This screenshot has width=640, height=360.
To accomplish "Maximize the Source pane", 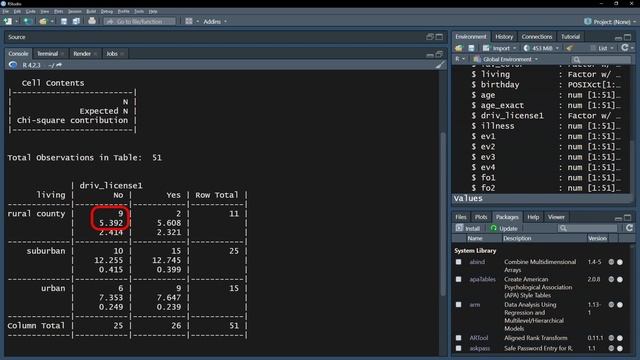I will pos(439,37).
